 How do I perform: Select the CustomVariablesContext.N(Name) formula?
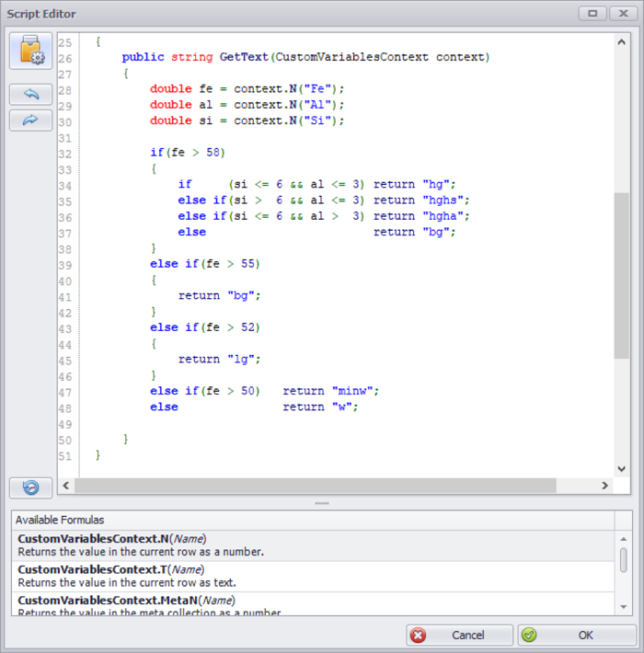(313, 545)
